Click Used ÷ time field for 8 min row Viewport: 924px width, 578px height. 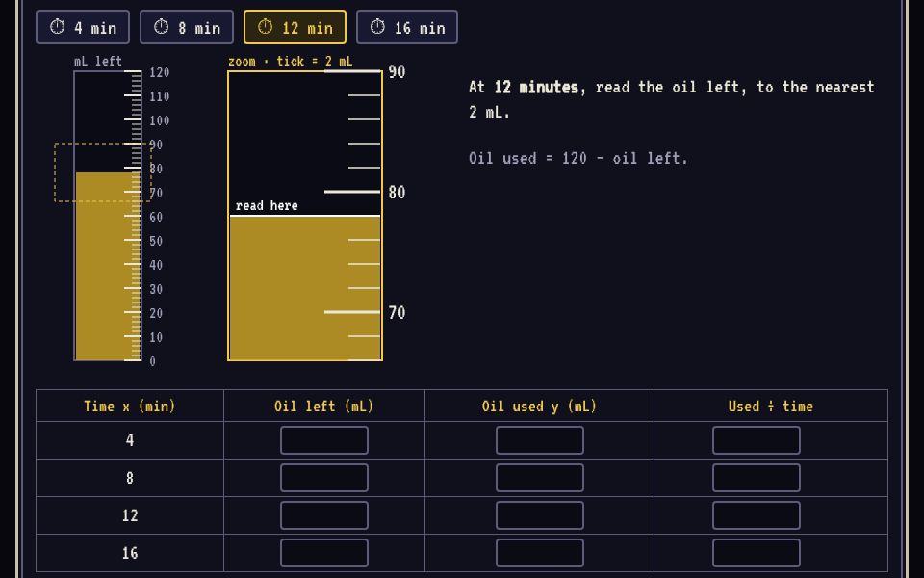click(x=757, y=478)
